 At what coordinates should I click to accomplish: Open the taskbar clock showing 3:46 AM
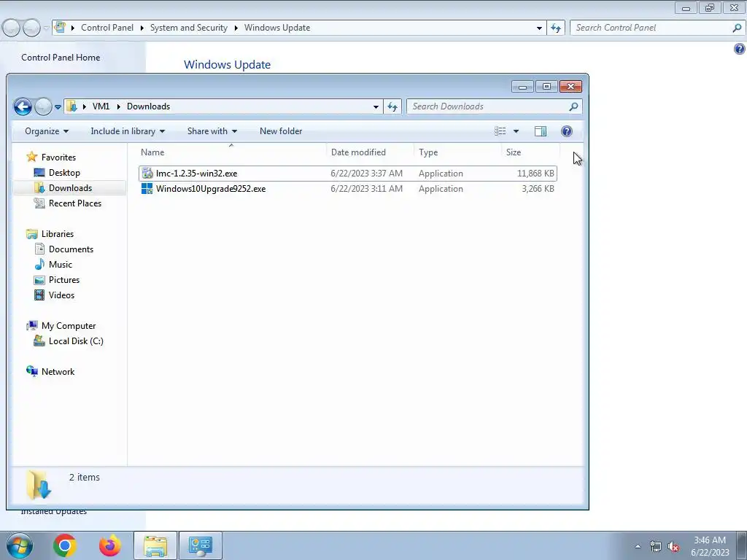click(x=710, y=546)
